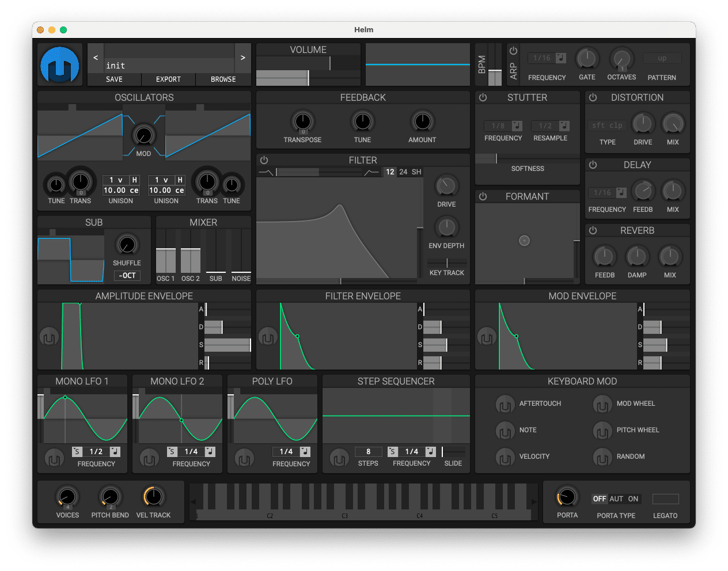Toggle the Formant power button
Image resolution: width=728 pixels, height=571 pixels.
[483, 197]
